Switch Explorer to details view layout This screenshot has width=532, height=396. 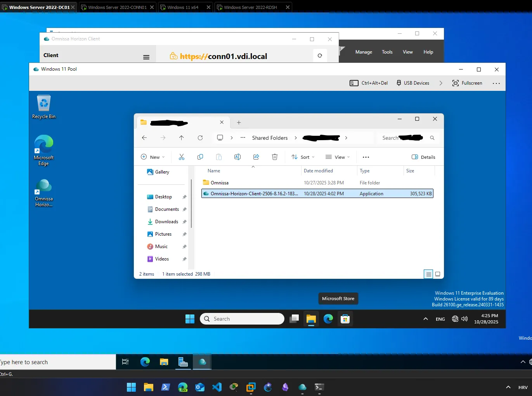click(x=428, y=274)
